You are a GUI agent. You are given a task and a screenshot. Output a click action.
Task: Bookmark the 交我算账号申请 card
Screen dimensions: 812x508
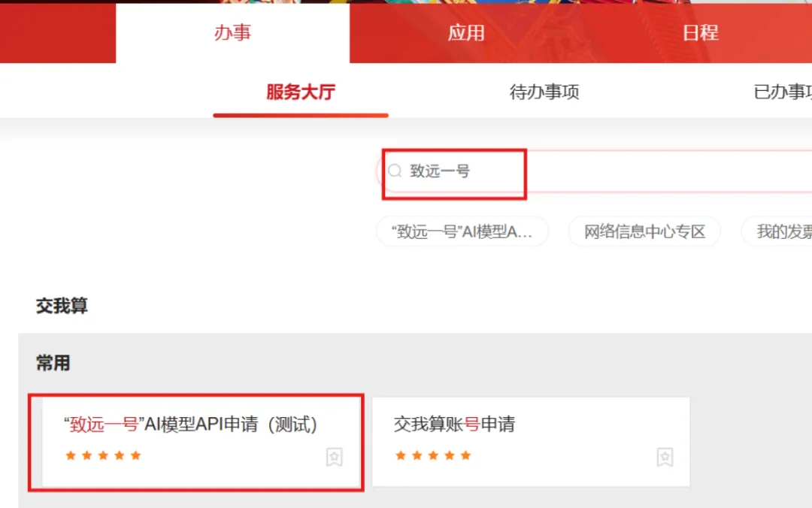click(x=665, y=457)
